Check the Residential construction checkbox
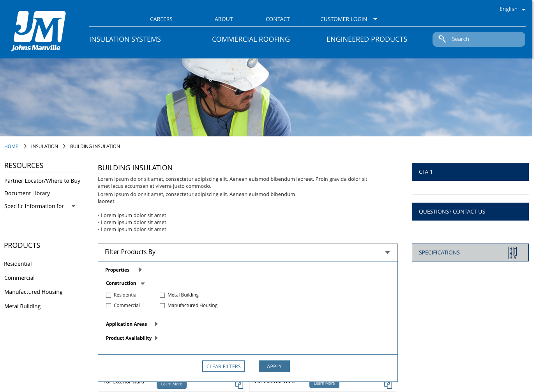The width and height of the screenshot is (535, 392). 109,295
